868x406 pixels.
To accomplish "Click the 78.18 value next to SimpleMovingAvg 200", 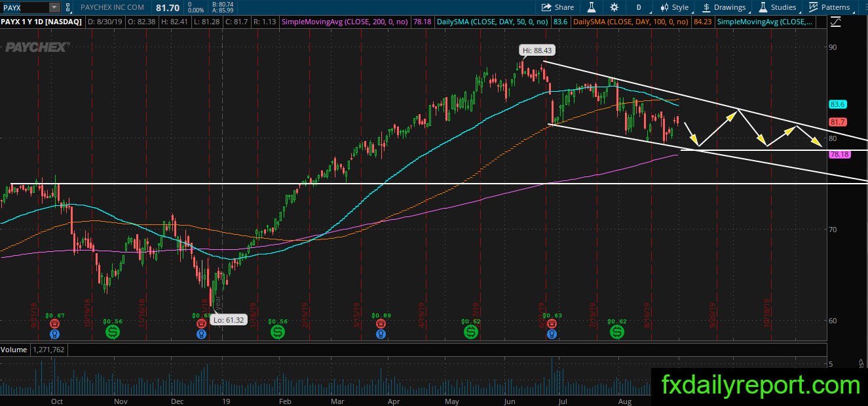I will pyautogui.click(x=423, y=22).
